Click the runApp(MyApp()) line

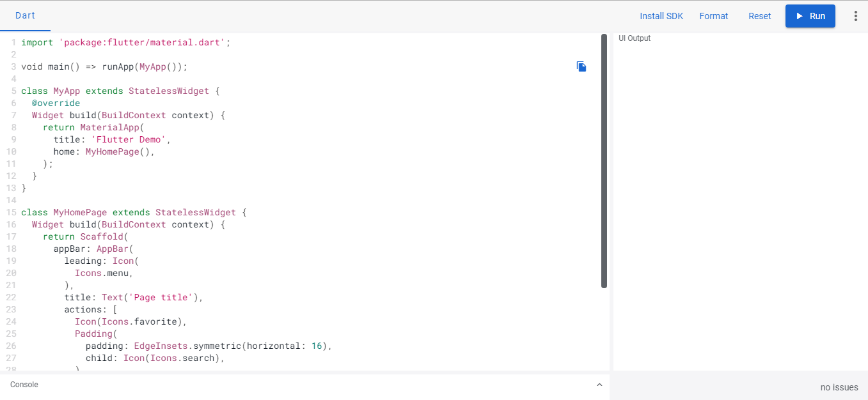pos(104,66)
